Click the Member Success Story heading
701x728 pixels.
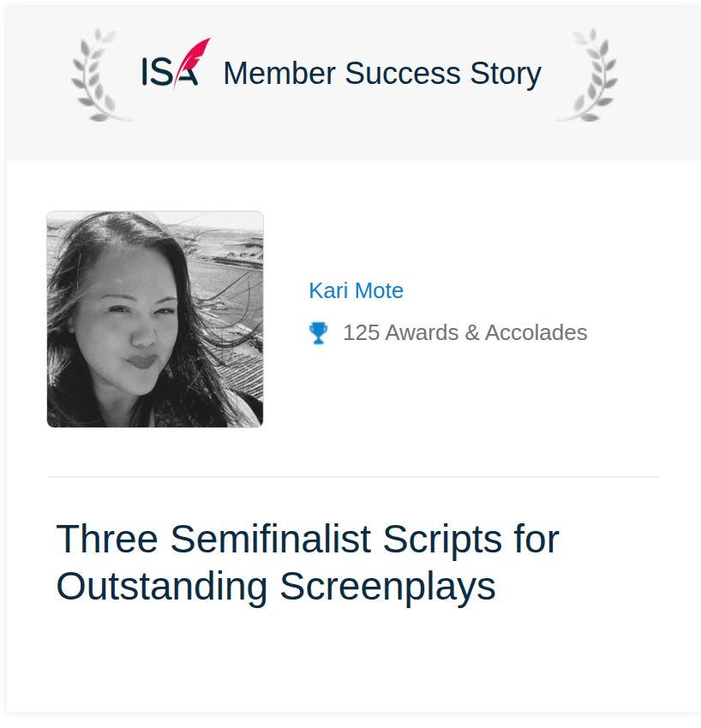pyautogui.click(x=382, y=74)
